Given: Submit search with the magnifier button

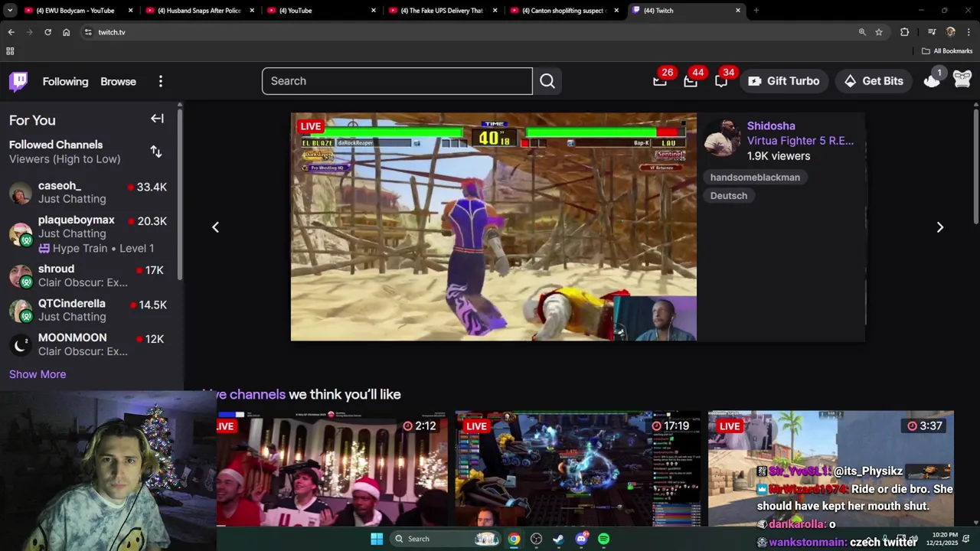Looking at the screenshot, I should pyautogui.click(x=547, y=81).
